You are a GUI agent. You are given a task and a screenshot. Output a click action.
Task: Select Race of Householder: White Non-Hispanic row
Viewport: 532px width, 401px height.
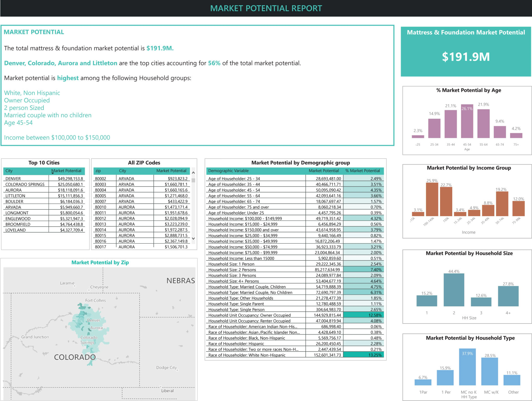[295, 355]
